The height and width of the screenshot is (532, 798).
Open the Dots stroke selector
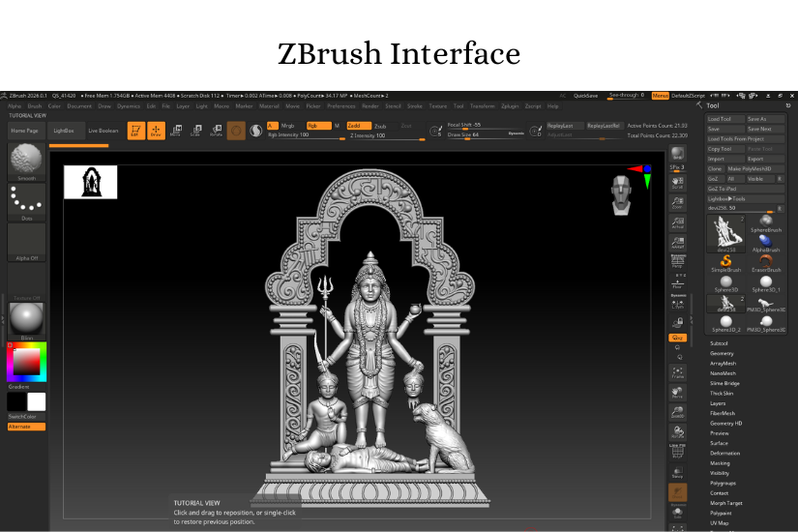click(26, 201)
